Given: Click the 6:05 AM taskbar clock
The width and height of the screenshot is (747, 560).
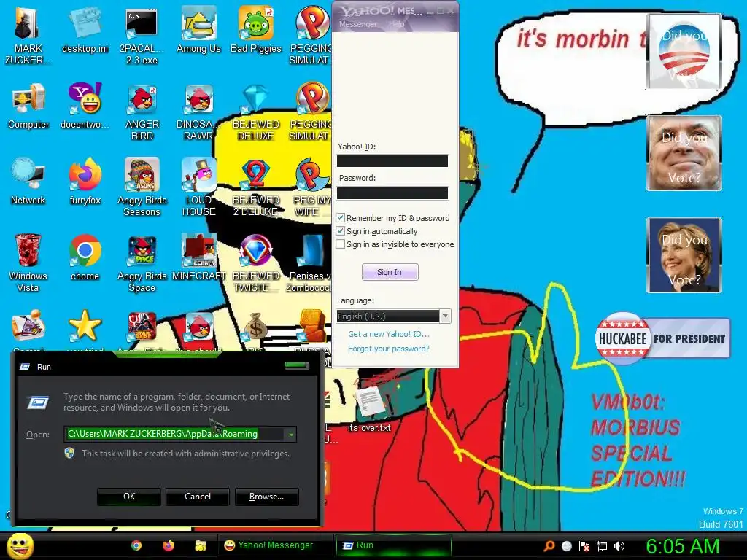Looking at the screenshot, I should [x=682, y=546].
